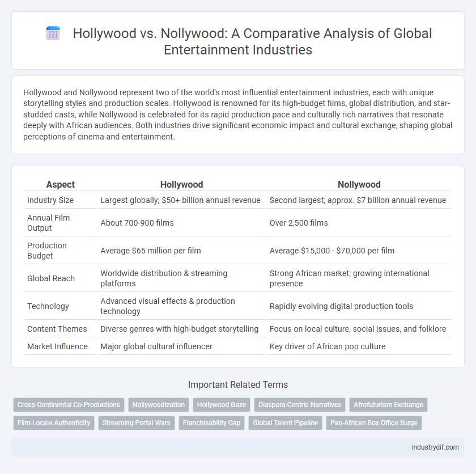476x474 pixels.
Task: Open the Global Talent Pipeline tag
Action: click(286, 422)
